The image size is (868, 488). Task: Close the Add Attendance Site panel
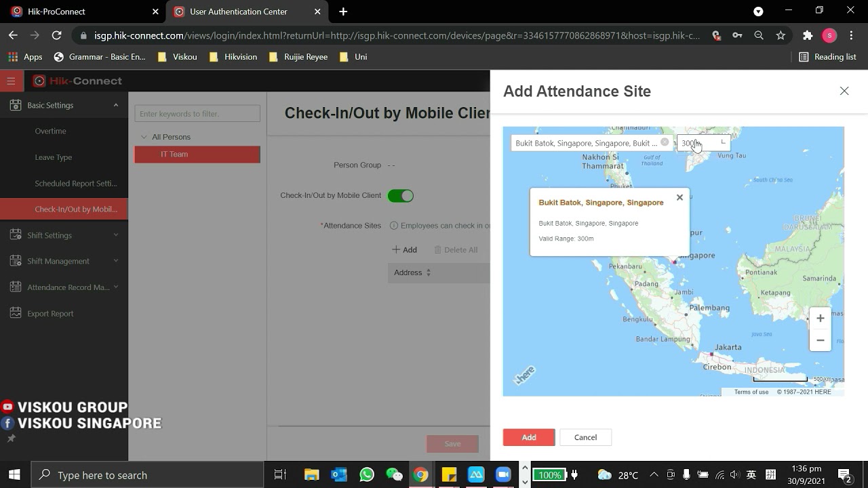pos(844,91)
